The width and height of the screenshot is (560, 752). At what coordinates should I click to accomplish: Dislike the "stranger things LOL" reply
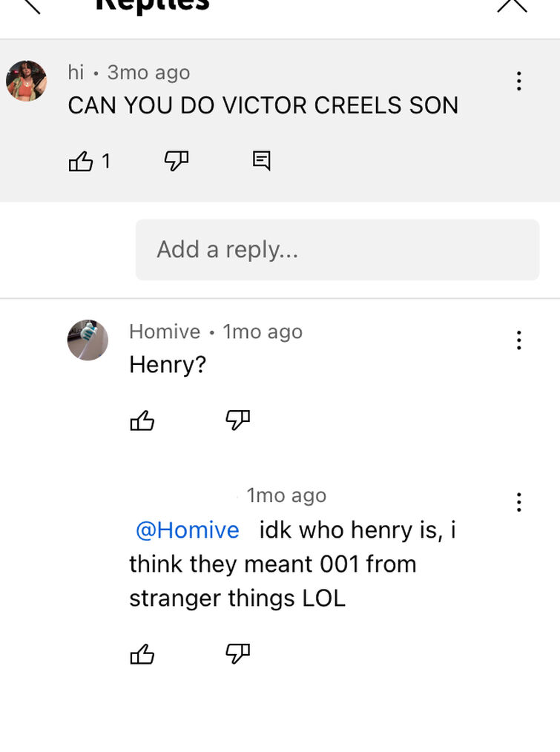237,653
